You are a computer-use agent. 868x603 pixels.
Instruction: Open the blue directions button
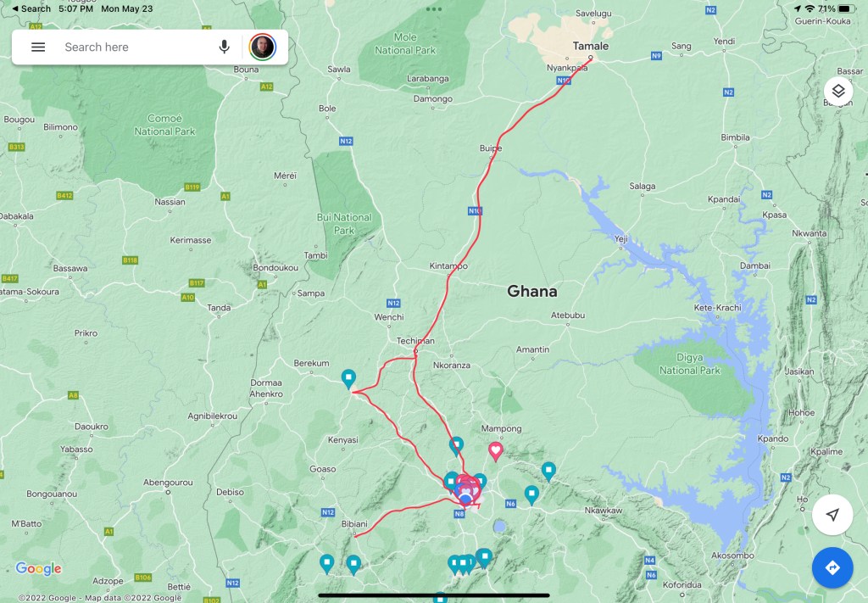click(832, 567)
